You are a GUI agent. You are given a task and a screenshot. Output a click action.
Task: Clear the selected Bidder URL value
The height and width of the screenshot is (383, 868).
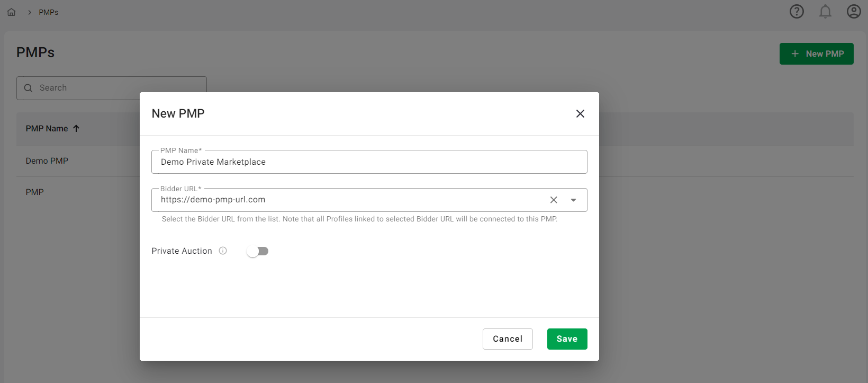click(554, 200)
